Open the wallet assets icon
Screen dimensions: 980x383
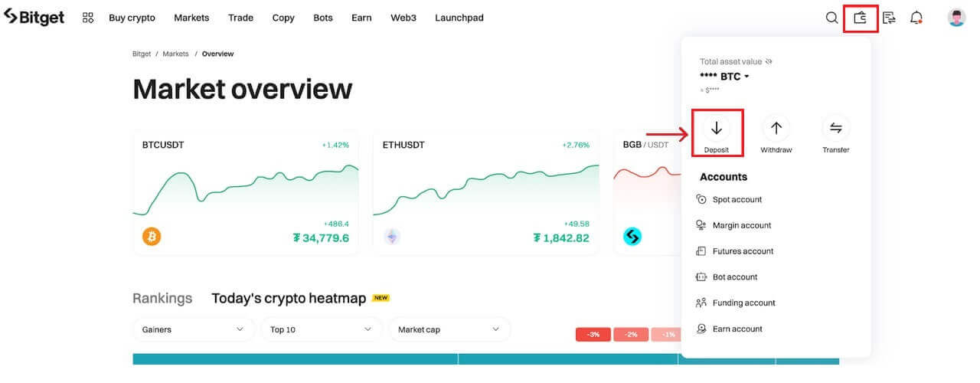[x=861, y=18]
